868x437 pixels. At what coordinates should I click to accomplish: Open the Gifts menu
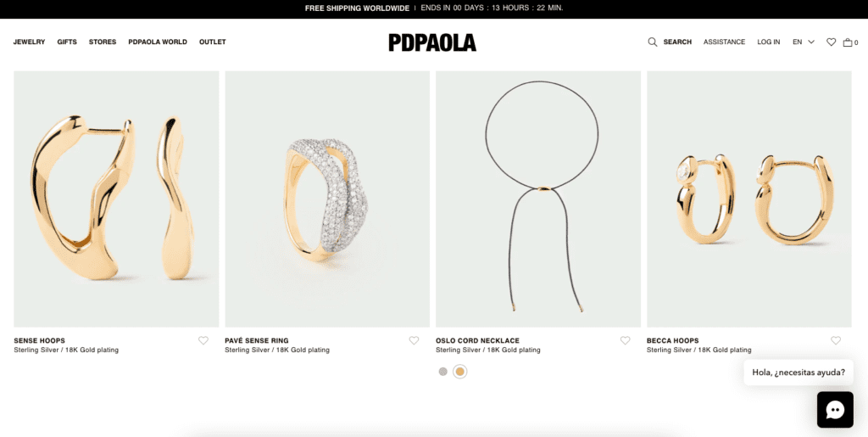tap(67, 42)
